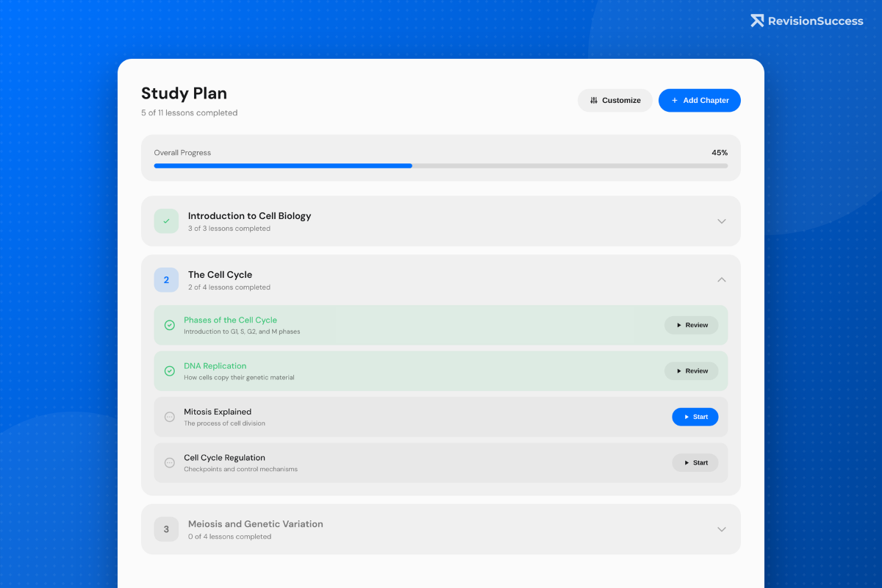
Task: Click the play icon on Mitosis Explained Start
Action: coord(686,417)
